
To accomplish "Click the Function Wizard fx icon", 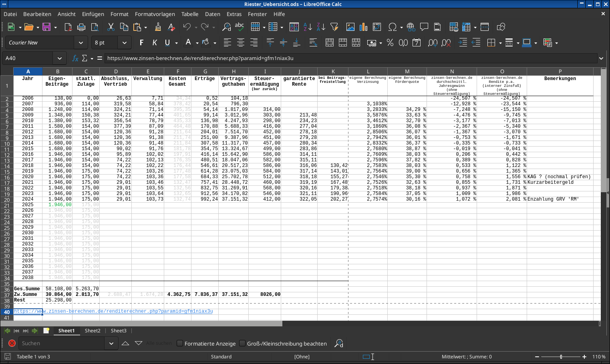I will [x=75, y=58].
